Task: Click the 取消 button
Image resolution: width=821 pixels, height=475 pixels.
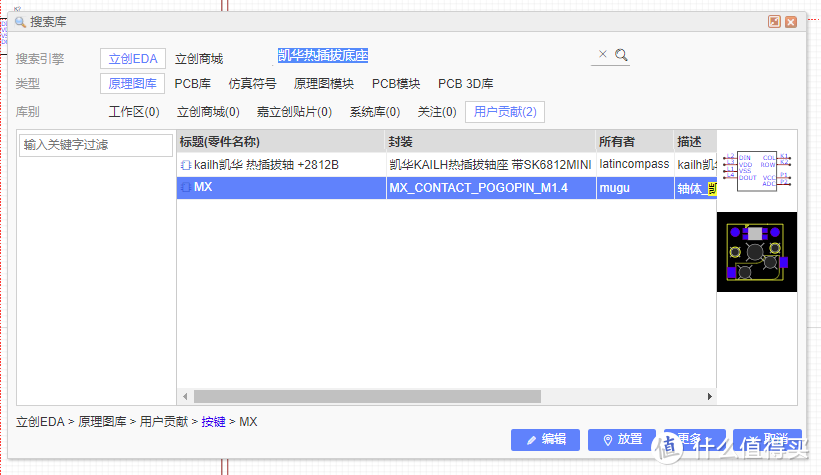Action: click(x=768, y=439)
